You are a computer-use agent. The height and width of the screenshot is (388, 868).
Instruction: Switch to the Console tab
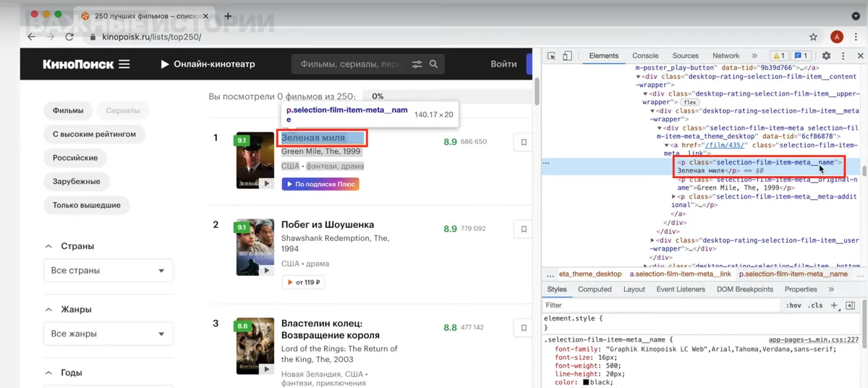(x=645, y=56)
